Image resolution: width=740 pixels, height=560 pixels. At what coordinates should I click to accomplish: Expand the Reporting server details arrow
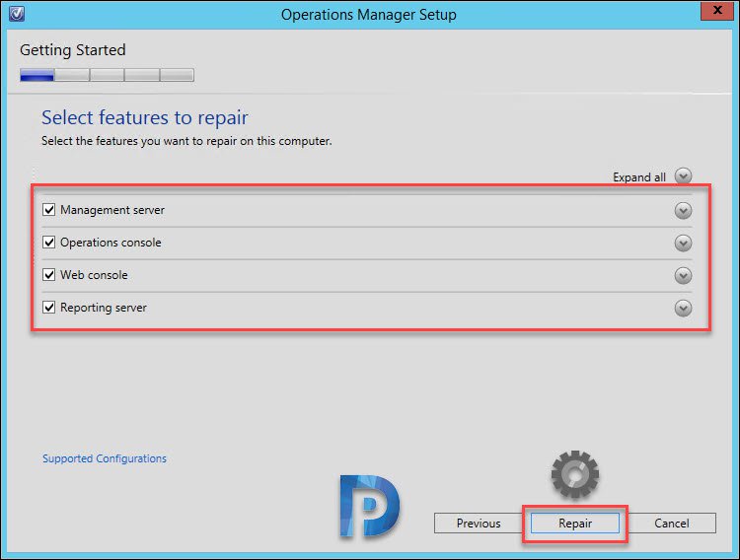tap(683, 308)
